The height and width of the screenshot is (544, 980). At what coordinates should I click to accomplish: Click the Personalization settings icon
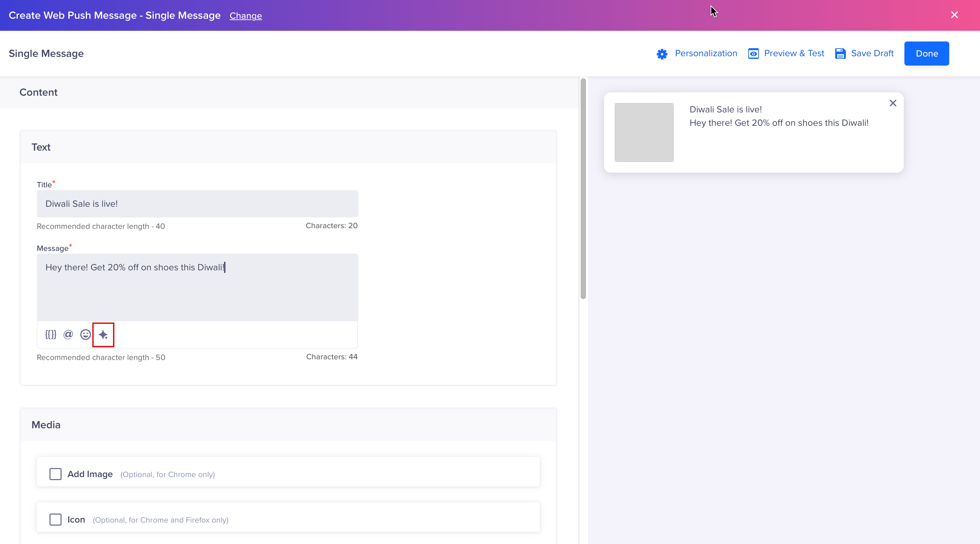(662, 54)
